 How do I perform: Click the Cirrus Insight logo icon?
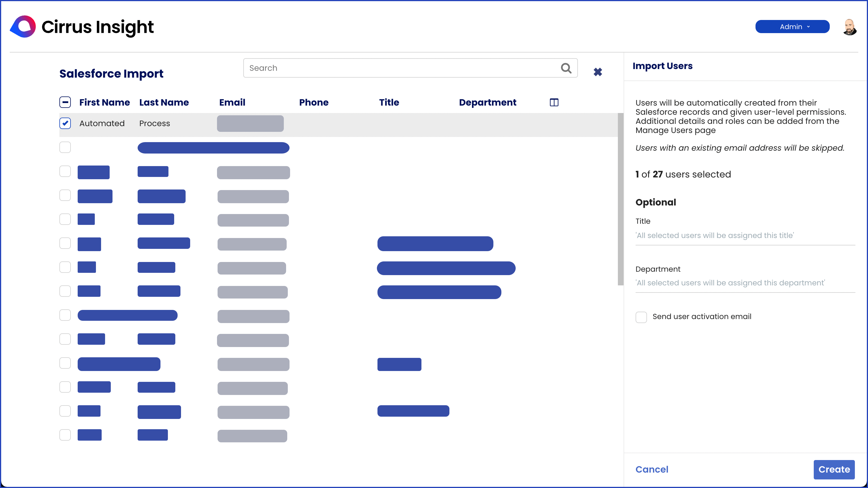pos(23,27)
